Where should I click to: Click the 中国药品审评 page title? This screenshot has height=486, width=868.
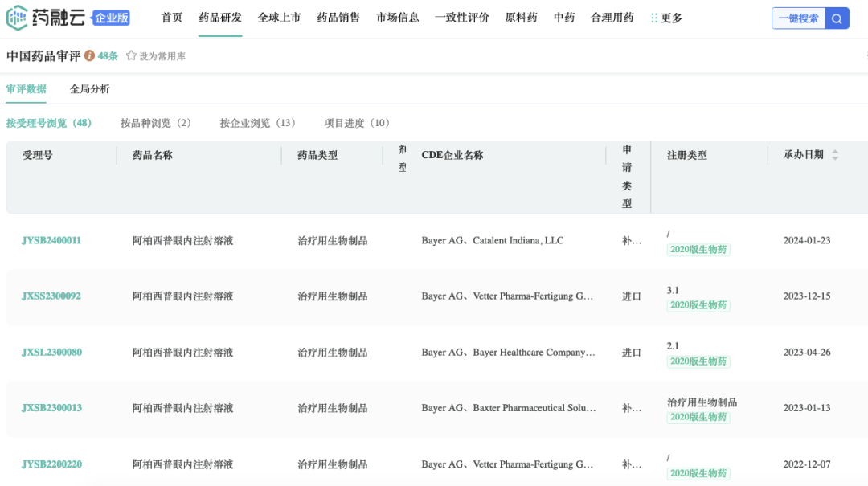(x=43, y=56)
